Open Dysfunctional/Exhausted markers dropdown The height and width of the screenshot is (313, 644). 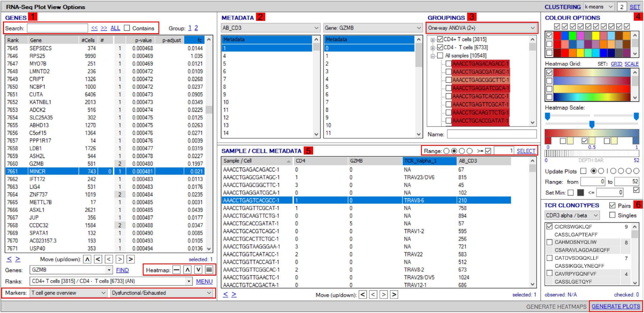162,293
